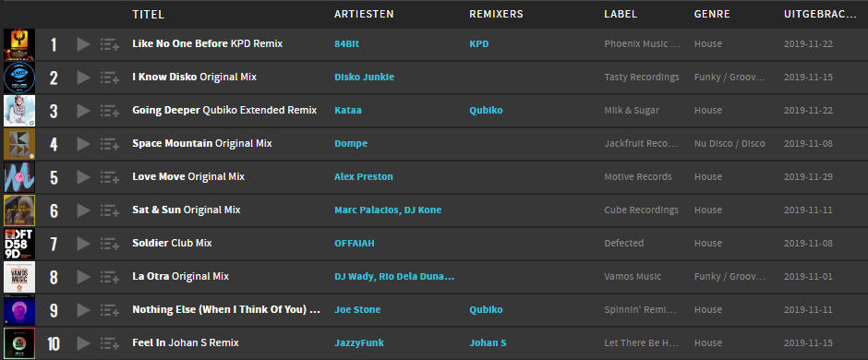Play Love Move by Alex Preston
868x360 pixels.
pos(84,177)
